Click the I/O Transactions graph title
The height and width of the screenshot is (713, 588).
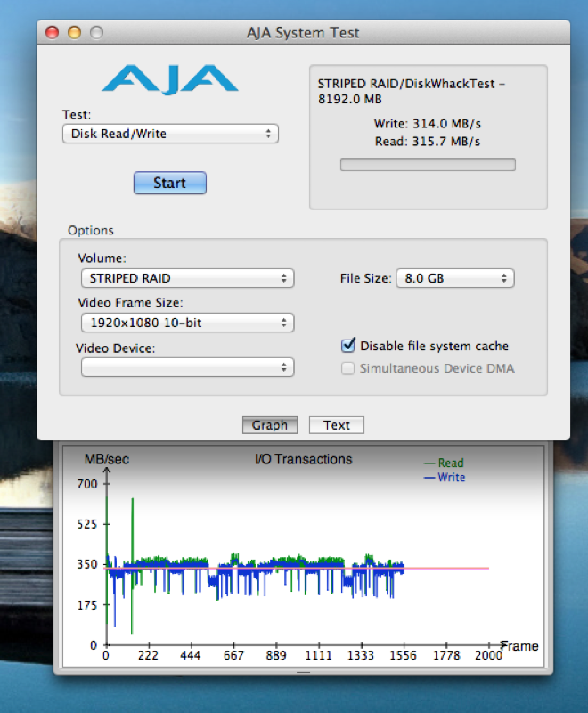(x=303, y=460)
